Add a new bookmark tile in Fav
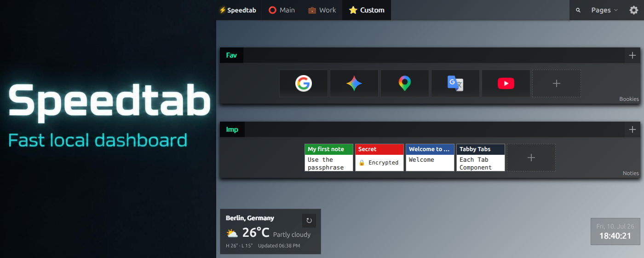The height and width of the screenshot is (258, 644). coord(557,83)
